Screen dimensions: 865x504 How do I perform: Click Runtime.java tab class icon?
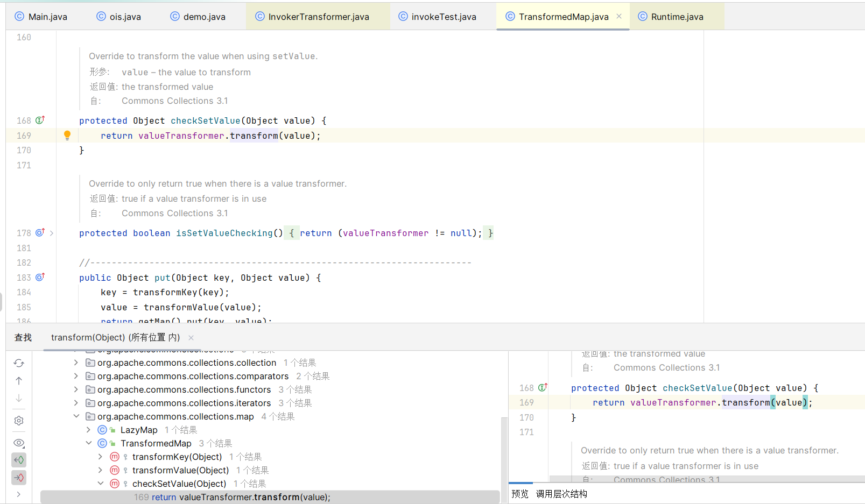(x=642, y=16)
